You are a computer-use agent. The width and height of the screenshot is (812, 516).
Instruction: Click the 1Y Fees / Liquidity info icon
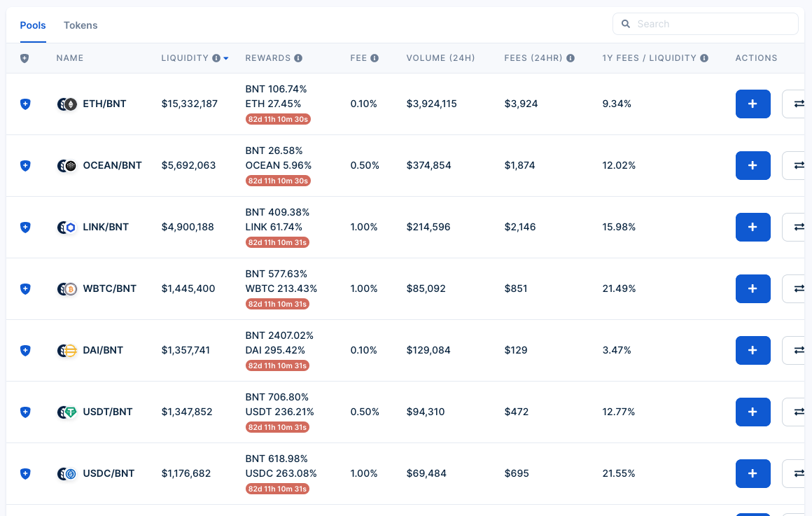pyautogui.click(x=705, y=58)
